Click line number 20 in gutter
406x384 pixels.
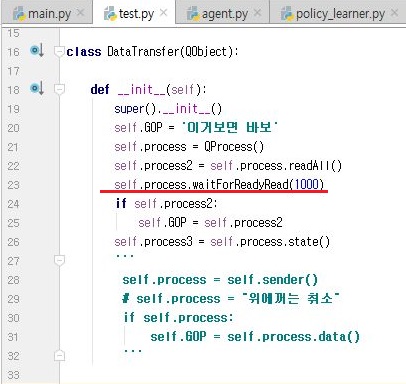[x=14, y=128]
